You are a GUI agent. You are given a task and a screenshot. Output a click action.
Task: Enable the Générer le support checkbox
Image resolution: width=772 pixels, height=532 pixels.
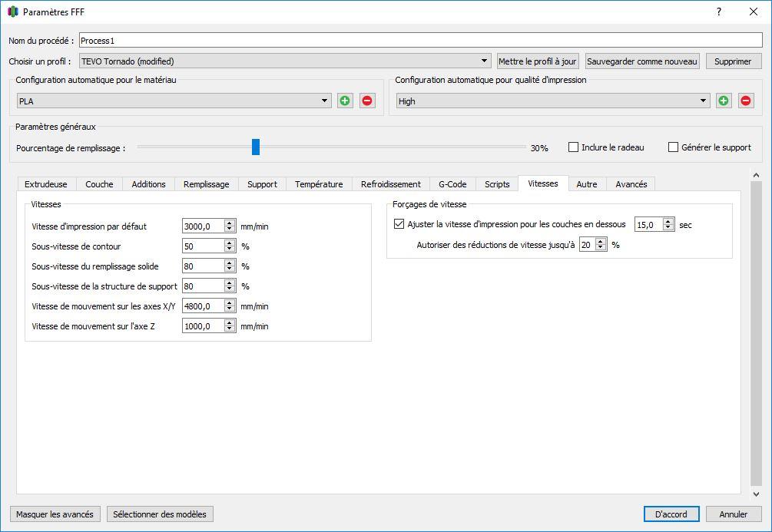point(673,147)
